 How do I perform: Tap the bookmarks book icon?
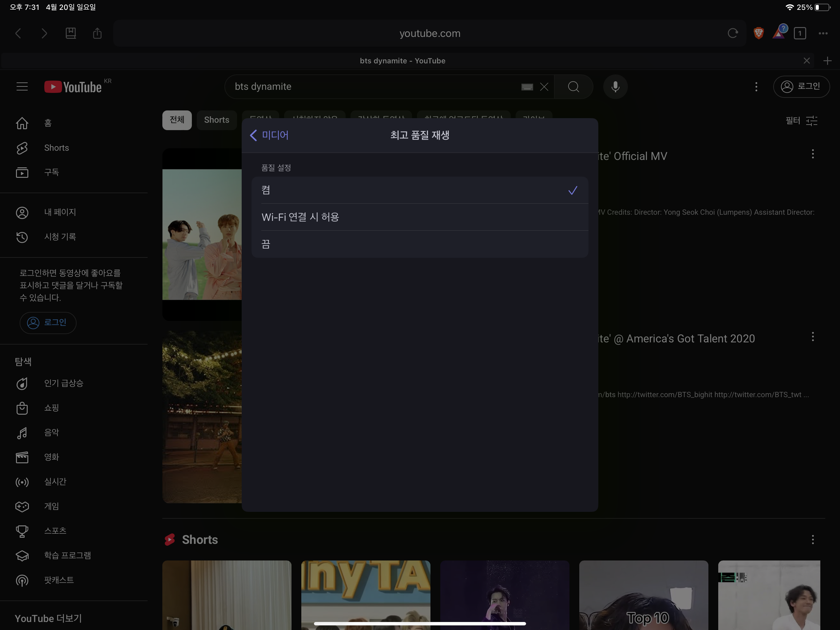(71, 34)
